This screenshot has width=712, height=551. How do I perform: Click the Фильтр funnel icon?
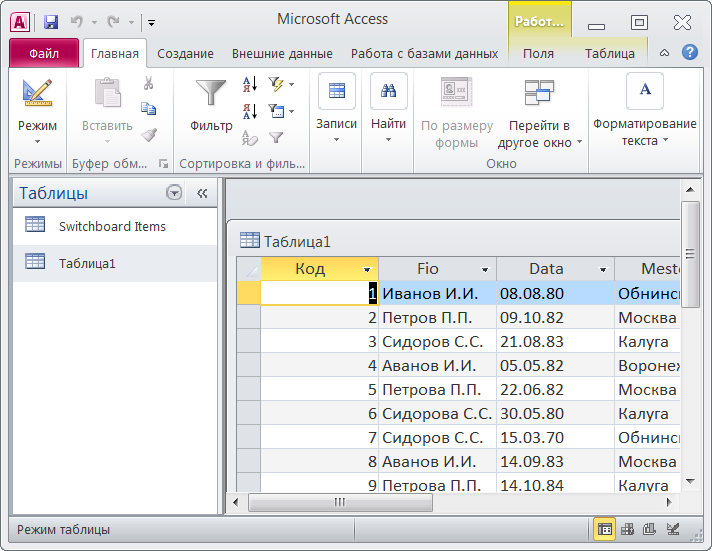211,93
